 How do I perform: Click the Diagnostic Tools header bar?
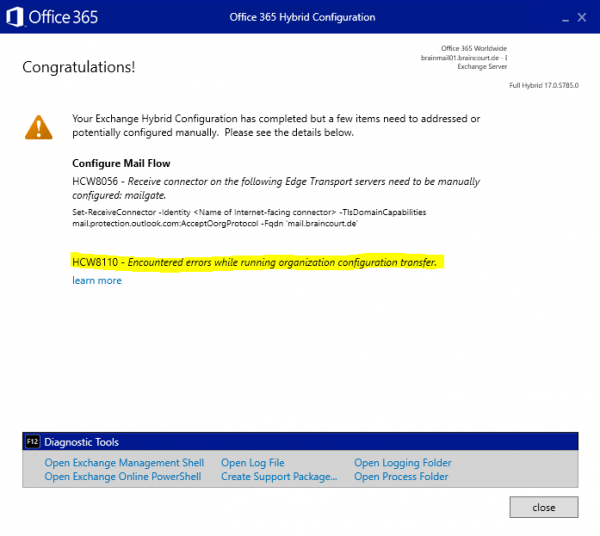300,442
